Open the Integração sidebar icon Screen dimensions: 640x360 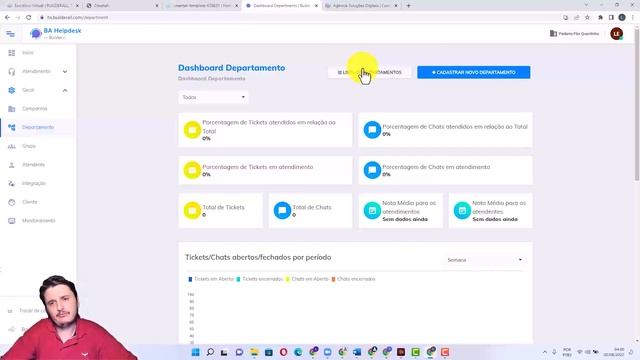(x=12, y=183)
